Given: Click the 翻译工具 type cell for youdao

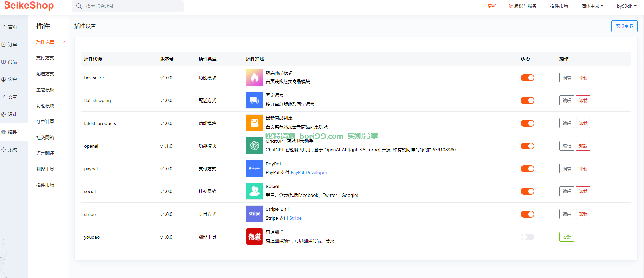Looking at the screenshot, I should 207,237.
